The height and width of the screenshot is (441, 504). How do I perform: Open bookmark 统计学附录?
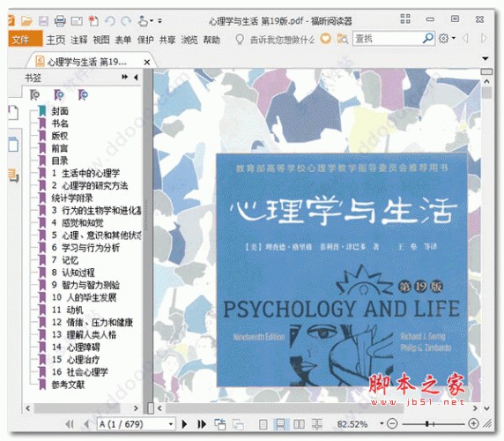[x=72, y=198]
